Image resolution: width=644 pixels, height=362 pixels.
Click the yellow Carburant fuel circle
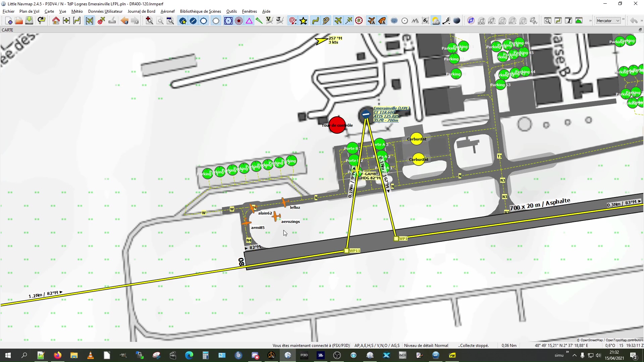coord(417,139)
